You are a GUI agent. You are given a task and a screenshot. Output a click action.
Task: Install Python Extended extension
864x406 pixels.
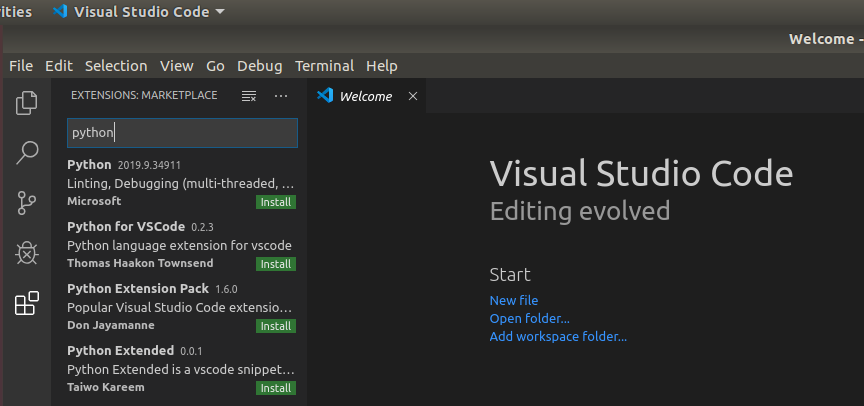[276, 388]
